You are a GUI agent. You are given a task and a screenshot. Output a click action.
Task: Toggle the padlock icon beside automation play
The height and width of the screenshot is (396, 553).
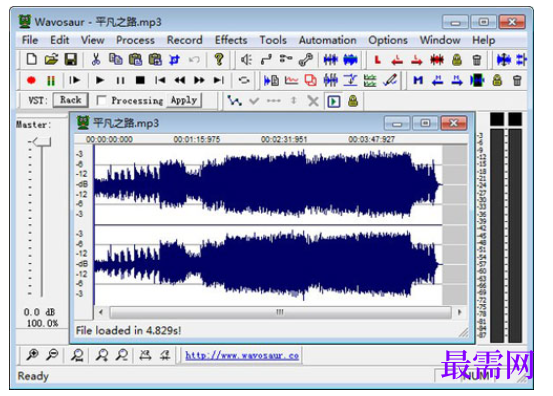353,101
